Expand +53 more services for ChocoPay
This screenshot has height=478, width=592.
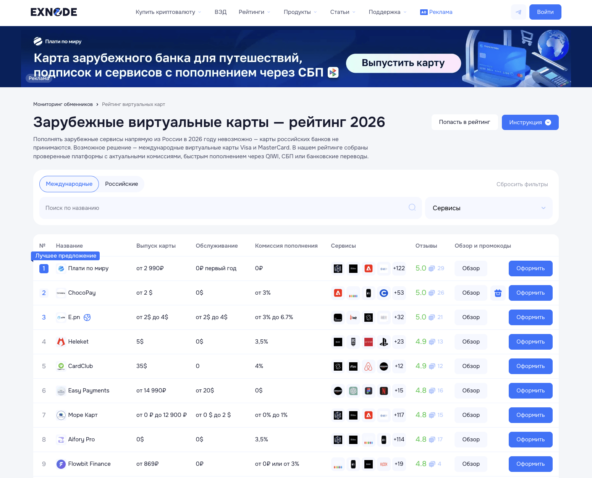(x=399, y=293)
